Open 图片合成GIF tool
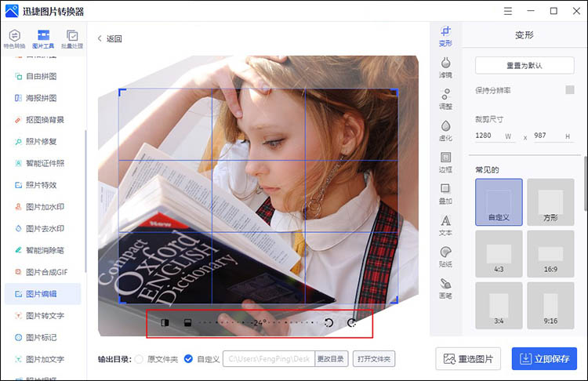Screen dimensions: 588x381 (42, 272)
